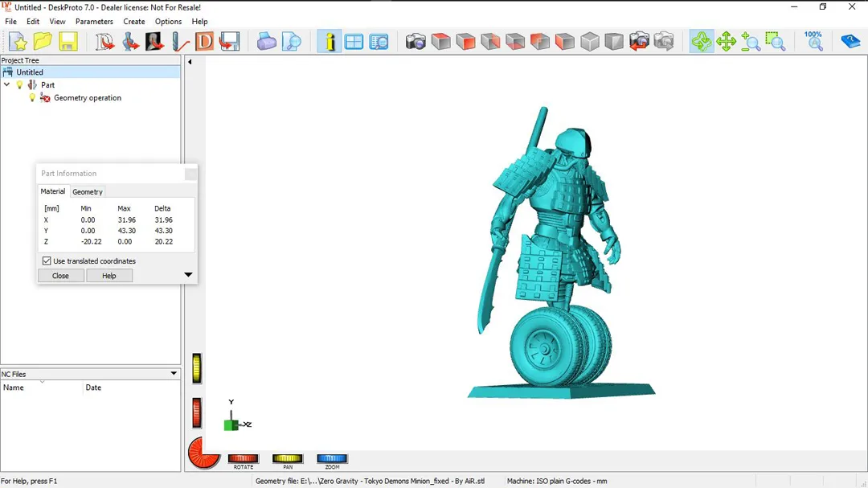
Task: Toggle Use translated coordinates checkbox
Action: point(47,261)
